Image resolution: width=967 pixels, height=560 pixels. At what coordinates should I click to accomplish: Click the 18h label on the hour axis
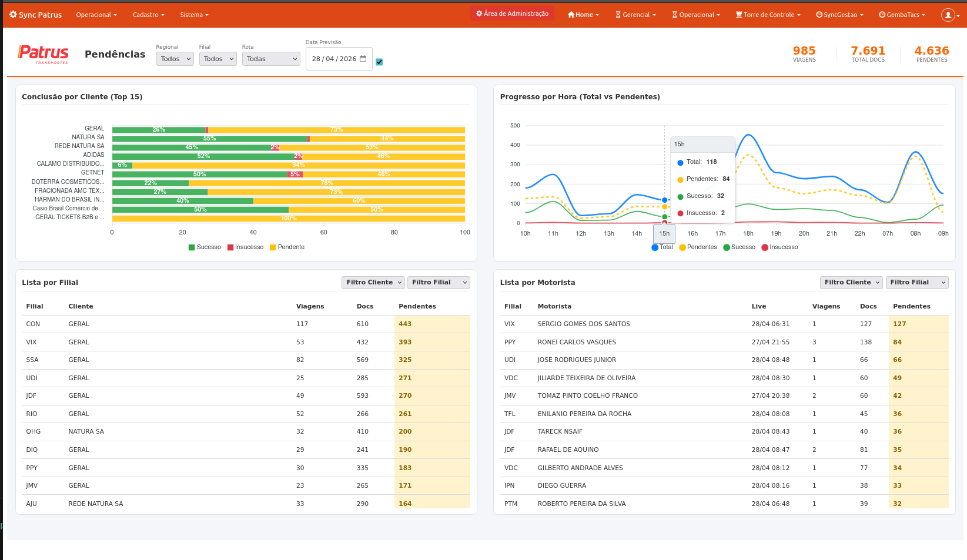(748, 234)
